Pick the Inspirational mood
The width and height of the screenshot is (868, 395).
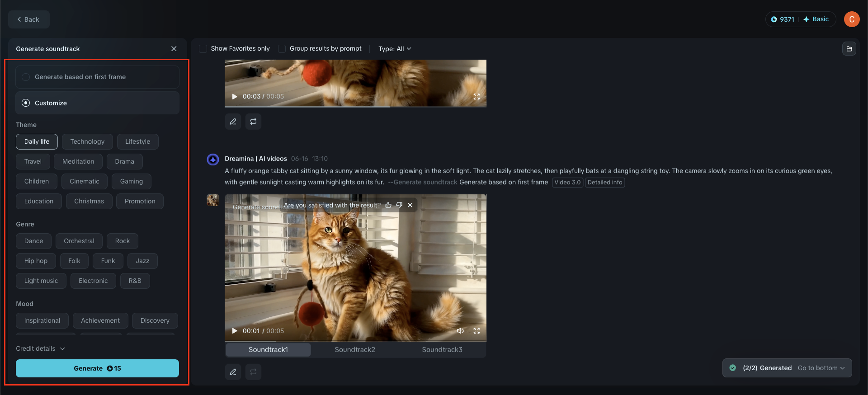[x=42, y=321]
